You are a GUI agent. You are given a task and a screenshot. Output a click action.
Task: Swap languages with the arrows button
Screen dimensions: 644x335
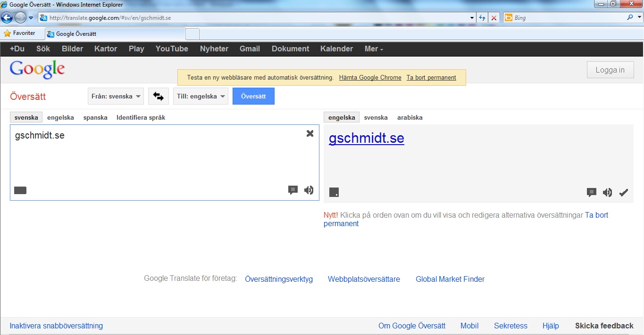pos(159,96)
